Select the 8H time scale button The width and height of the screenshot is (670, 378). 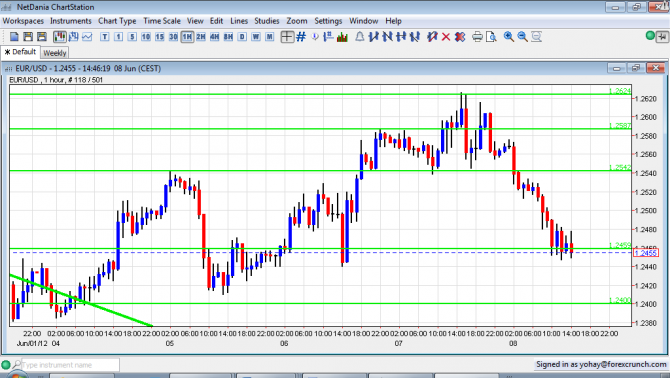(x=228, y=37)
